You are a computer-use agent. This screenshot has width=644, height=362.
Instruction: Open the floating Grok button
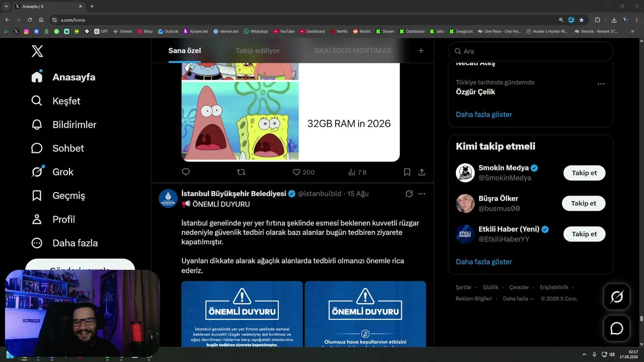point(617,297)
